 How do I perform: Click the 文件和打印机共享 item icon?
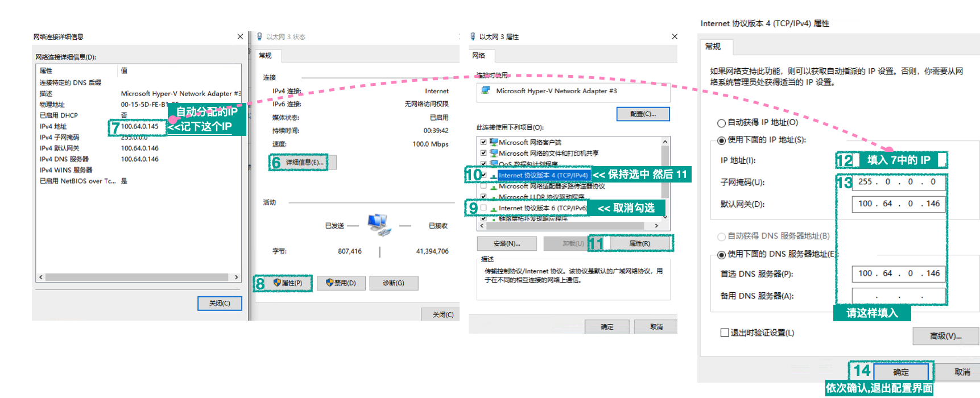click(x=494, y=153)
